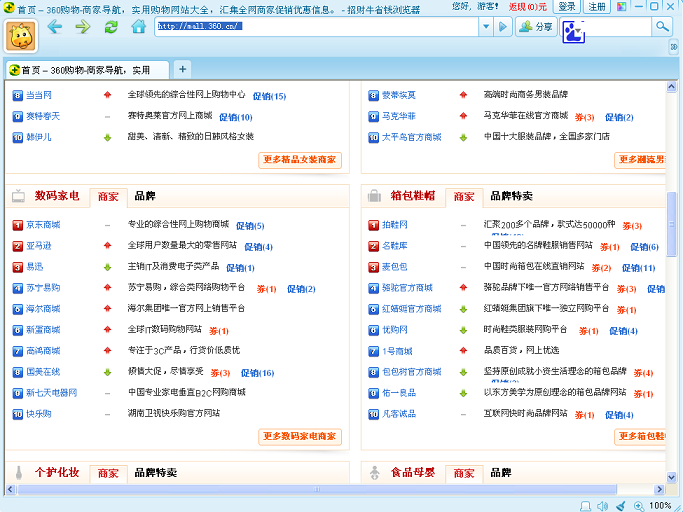The width and height of the screenshot is (683, 512).
Task: Click the zoom magnifier in status bar
Action: pos(639,505)
